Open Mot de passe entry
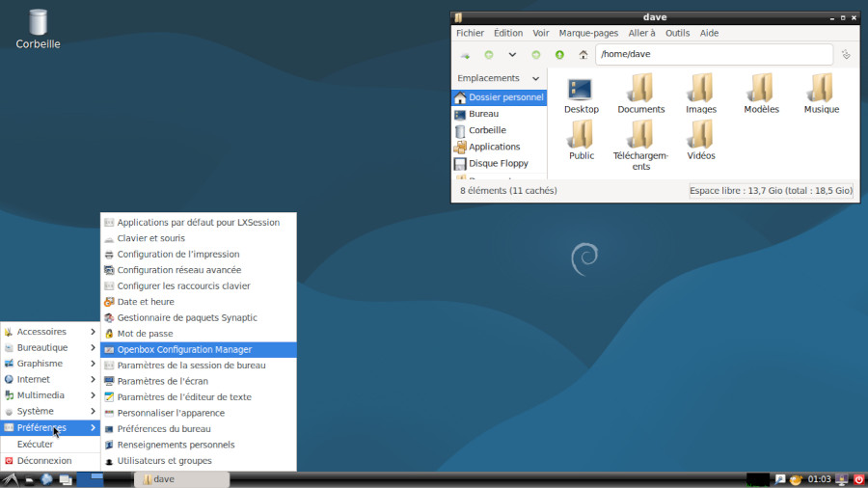Screen dimensions: 868x488 tap(198, 334)
